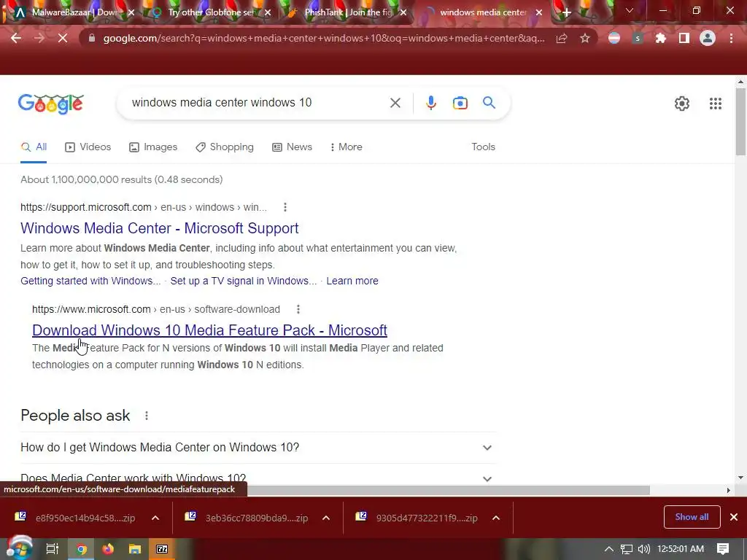Open options for support.microsoft.com result
747x560 pixels.
285,207
